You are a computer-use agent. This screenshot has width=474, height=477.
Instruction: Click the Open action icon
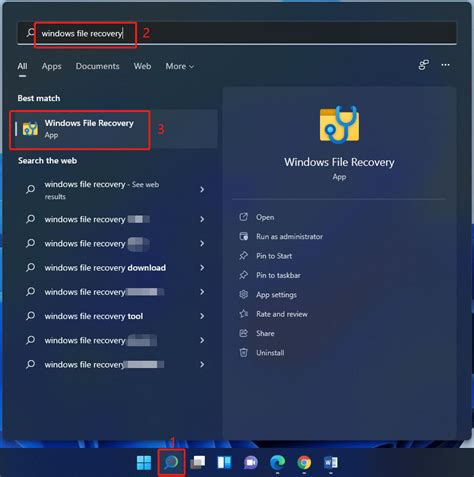pos(244,217)
